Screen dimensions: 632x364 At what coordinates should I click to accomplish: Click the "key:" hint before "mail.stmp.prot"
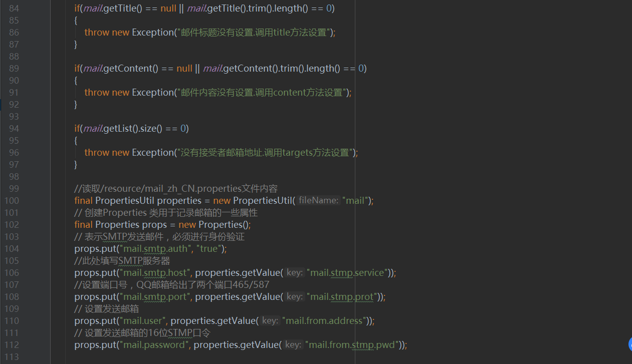(x=295, y=296)
